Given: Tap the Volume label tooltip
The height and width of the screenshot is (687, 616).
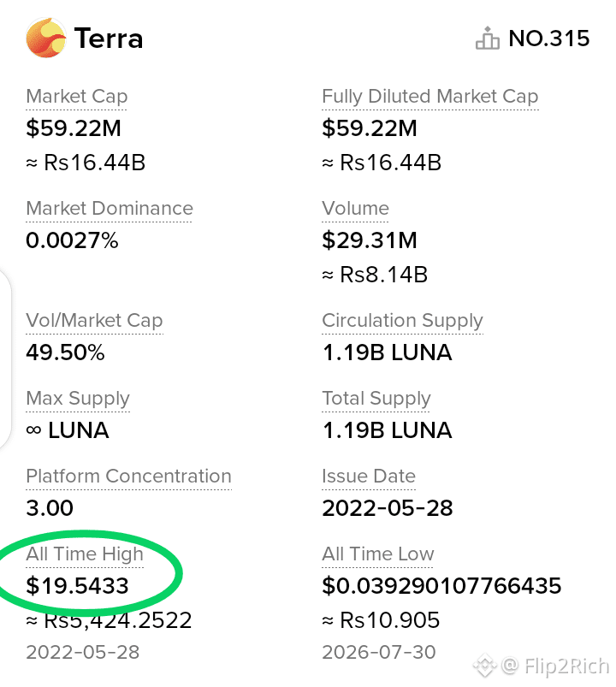Looking at the screenshot, I should (355, 208).
